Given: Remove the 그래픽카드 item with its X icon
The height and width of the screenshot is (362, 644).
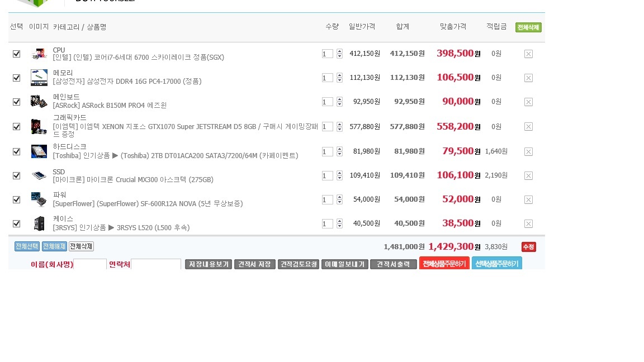Looking at the screenshot, I should 528,127.
